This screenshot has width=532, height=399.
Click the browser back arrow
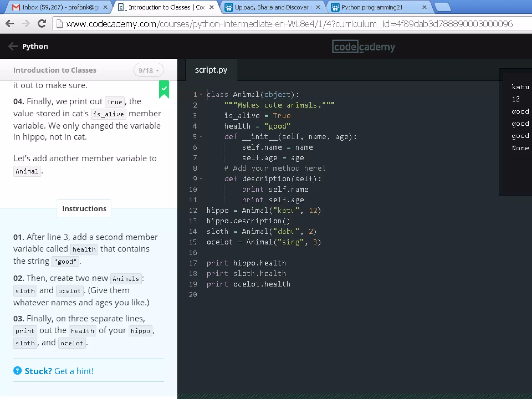10,24
